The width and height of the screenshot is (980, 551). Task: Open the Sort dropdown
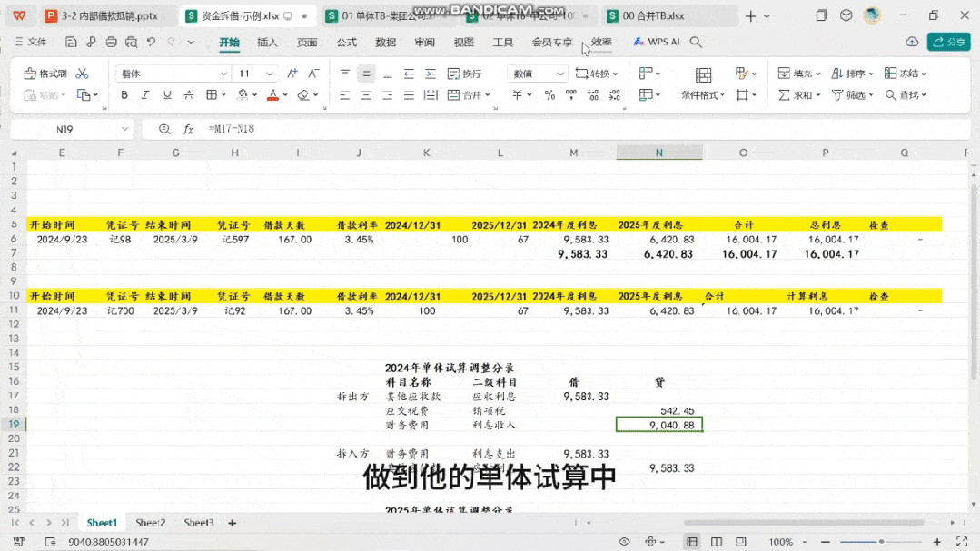coord(852,74)
